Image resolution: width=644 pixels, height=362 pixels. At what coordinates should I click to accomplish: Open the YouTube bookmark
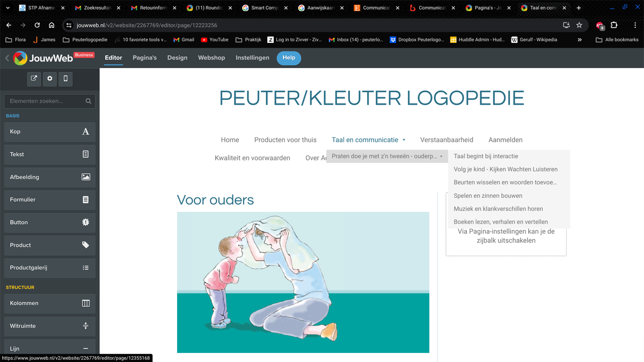pos(215,40)
